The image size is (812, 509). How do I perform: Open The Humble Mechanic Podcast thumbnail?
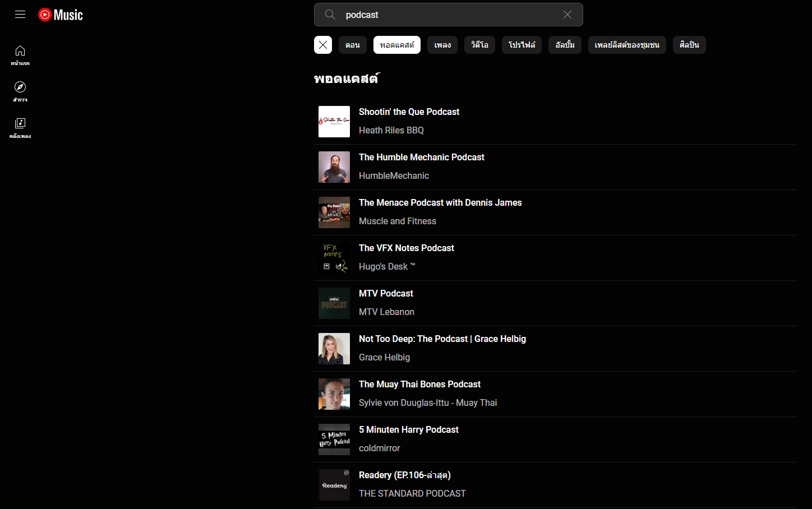click(x=334, y=167)
